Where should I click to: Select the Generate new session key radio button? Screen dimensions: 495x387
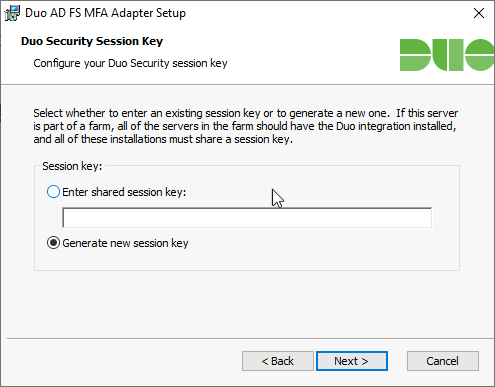coord(53,243)
